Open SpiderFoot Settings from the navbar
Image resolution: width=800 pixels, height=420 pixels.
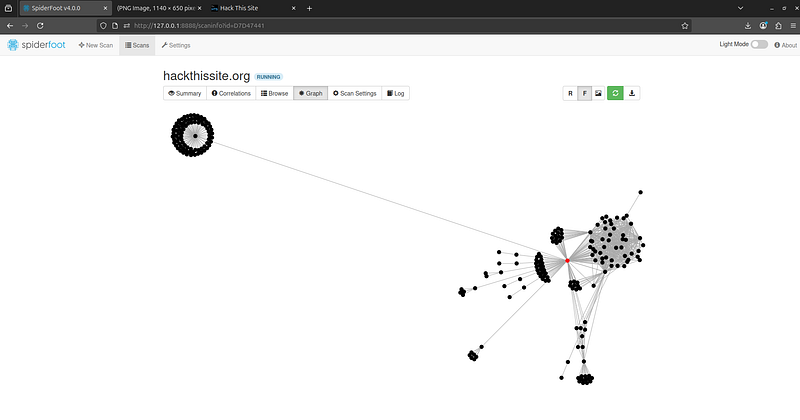tap(176, 45)
